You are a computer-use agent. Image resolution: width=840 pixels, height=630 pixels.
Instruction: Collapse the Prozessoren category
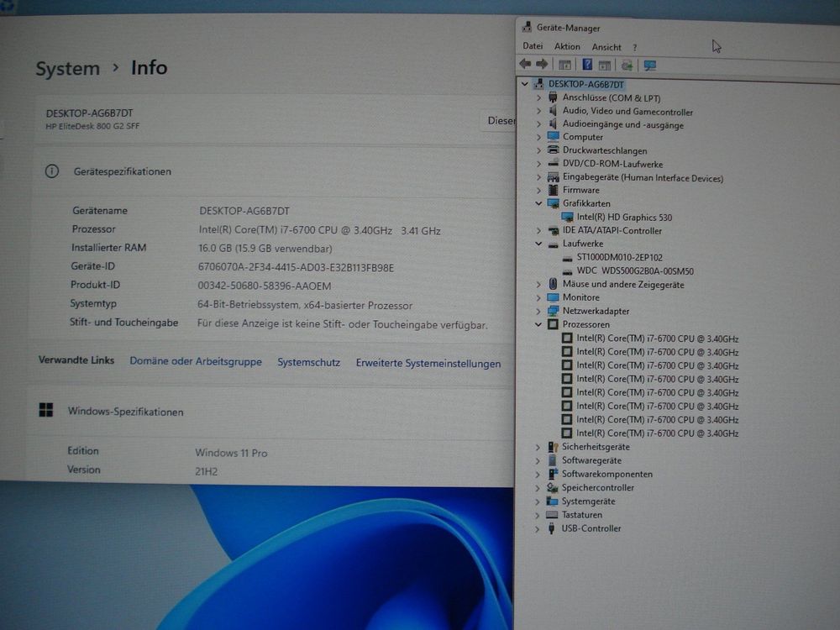point(538,324)
